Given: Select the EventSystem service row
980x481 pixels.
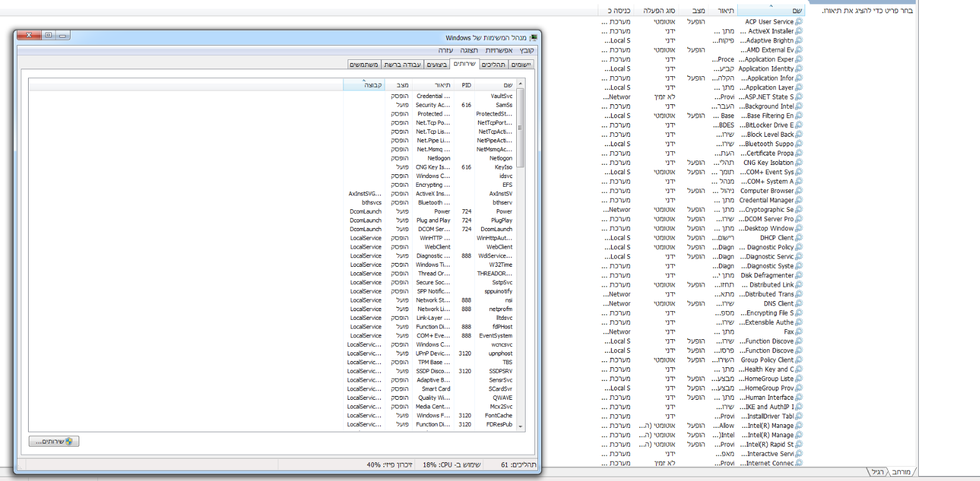Looking at the screenshot, I should (x=272, y=335).
